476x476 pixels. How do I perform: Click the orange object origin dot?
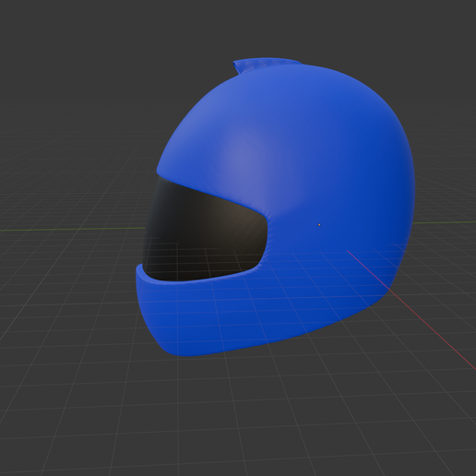coord(319,225)
